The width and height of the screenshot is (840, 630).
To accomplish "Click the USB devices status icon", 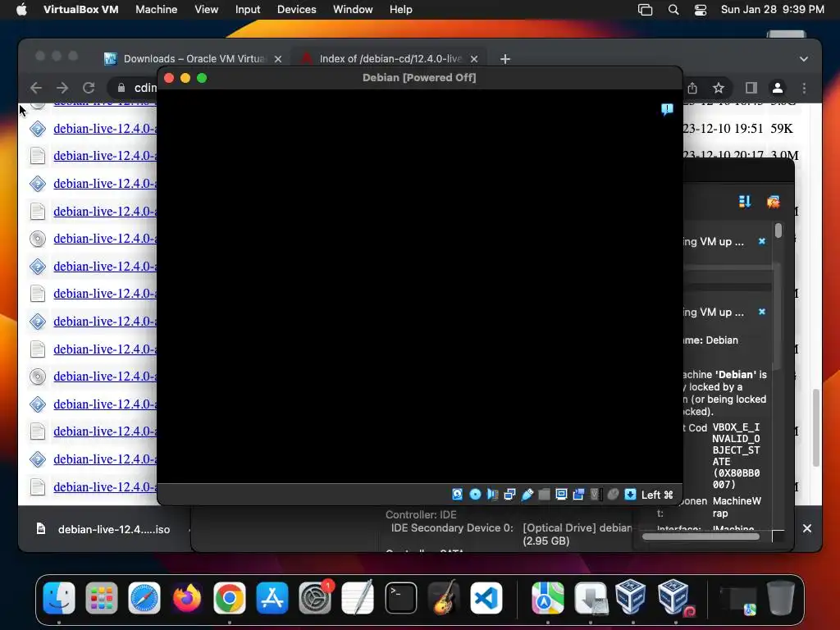I will [x=527, y=495].
